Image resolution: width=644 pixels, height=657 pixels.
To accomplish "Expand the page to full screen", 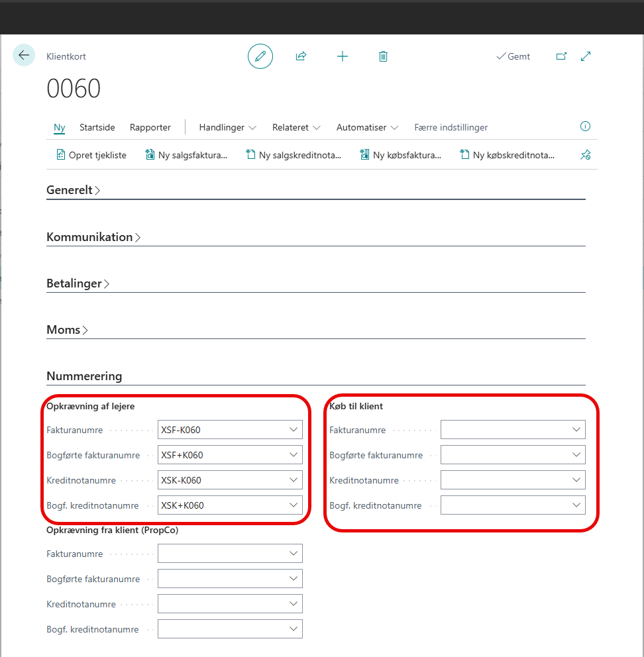I will 586,56.
